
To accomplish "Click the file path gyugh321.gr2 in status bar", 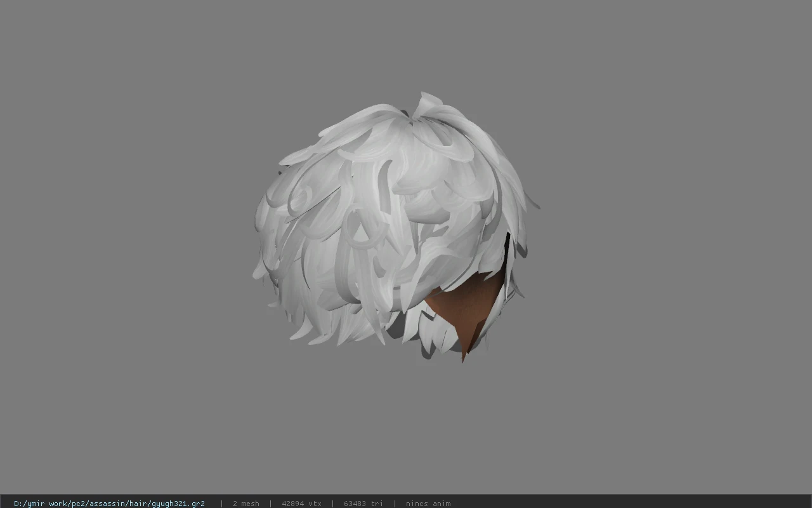I will [x=109, y=503].
